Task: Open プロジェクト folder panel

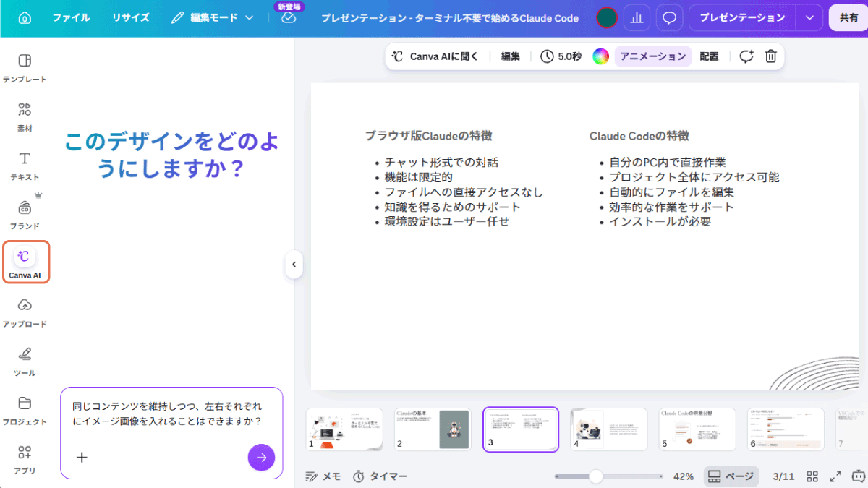Action: (x=25, y=411)
